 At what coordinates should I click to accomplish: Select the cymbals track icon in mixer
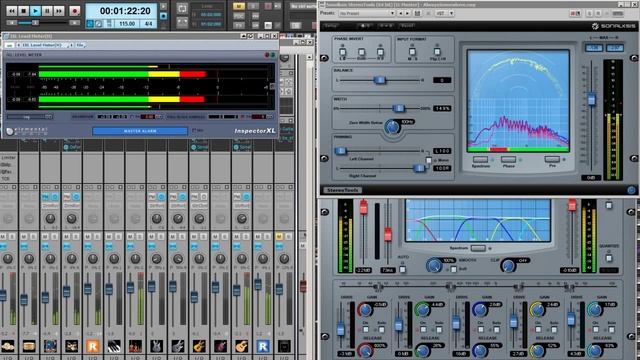click(8, 347)
